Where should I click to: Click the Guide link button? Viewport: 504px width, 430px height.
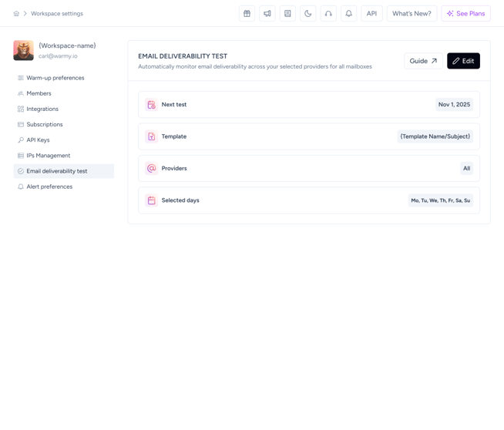click(x=423, y=61)
